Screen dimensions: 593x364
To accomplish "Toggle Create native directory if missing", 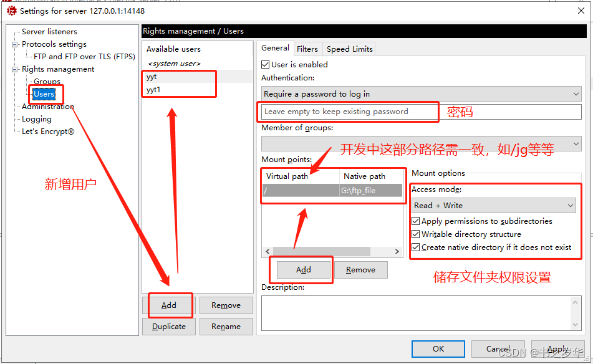I will [416, 247].
